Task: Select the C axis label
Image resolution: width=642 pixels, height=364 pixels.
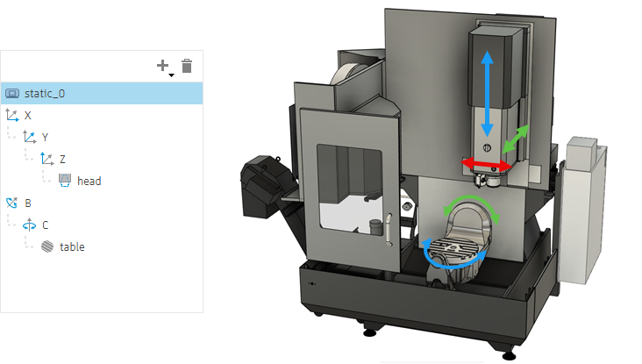Action: (x=45, y=225)
